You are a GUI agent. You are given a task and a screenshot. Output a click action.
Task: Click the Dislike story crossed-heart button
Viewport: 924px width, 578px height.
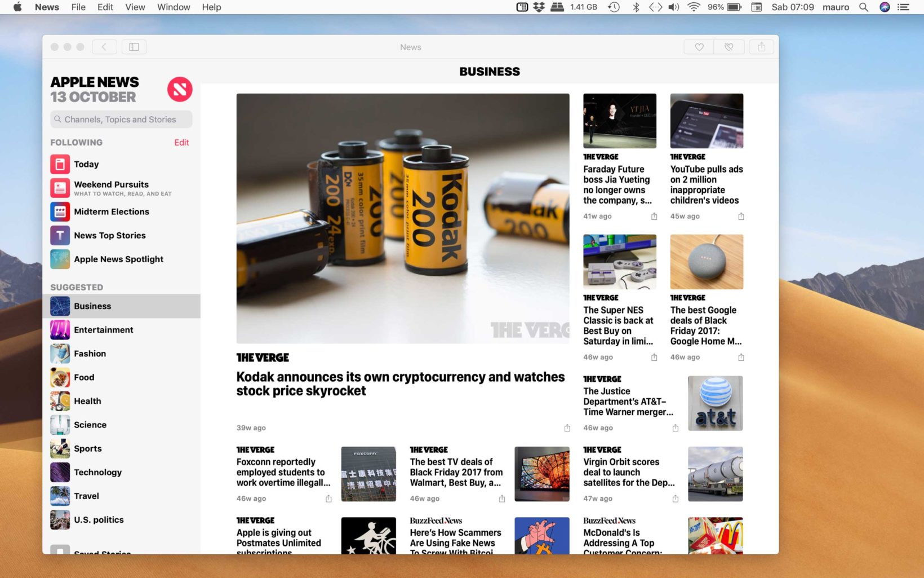[x=729, y=47]
